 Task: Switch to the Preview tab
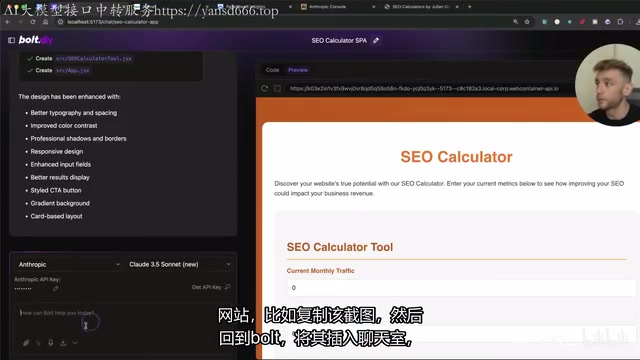pos(298,70)
